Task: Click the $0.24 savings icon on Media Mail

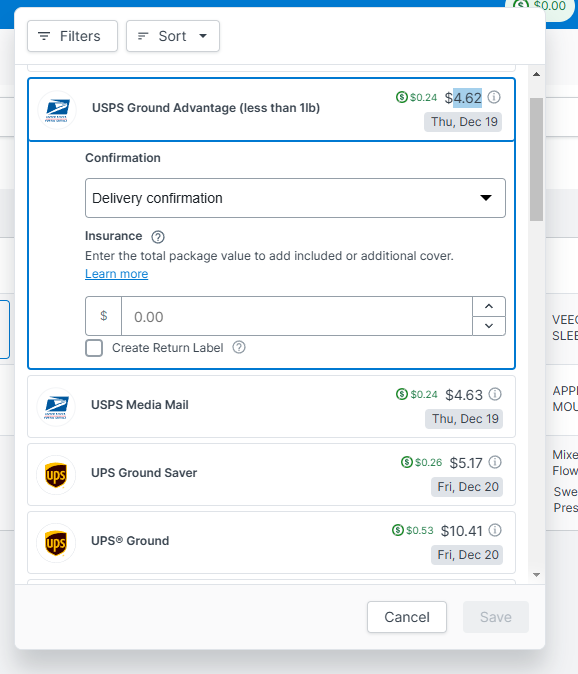Action: [402, 394]
